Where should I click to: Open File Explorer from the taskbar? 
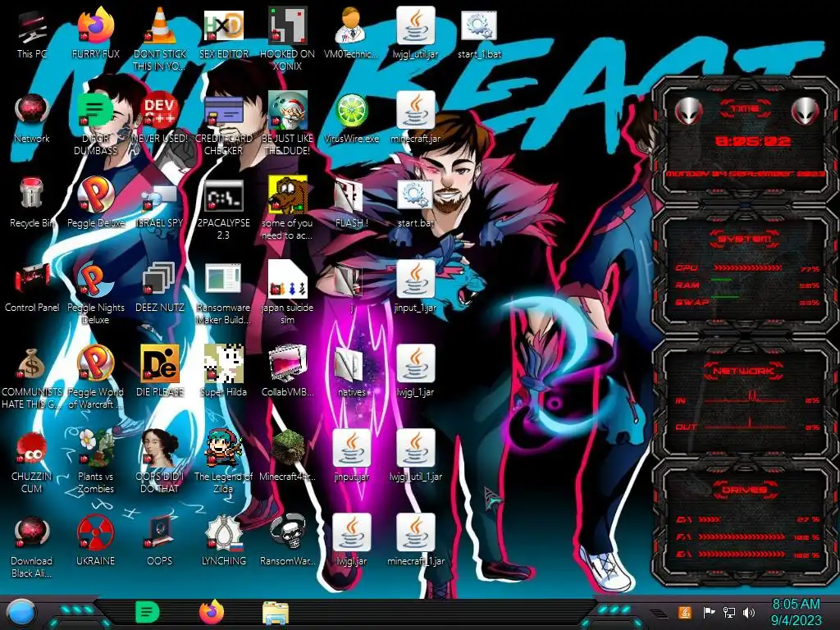coord(276,612)
